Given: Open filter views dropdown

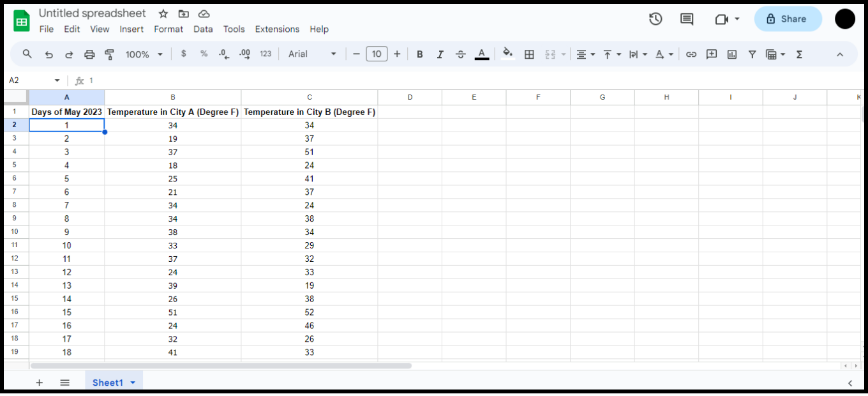Looking at the screenshot, I should coord(775,54).
